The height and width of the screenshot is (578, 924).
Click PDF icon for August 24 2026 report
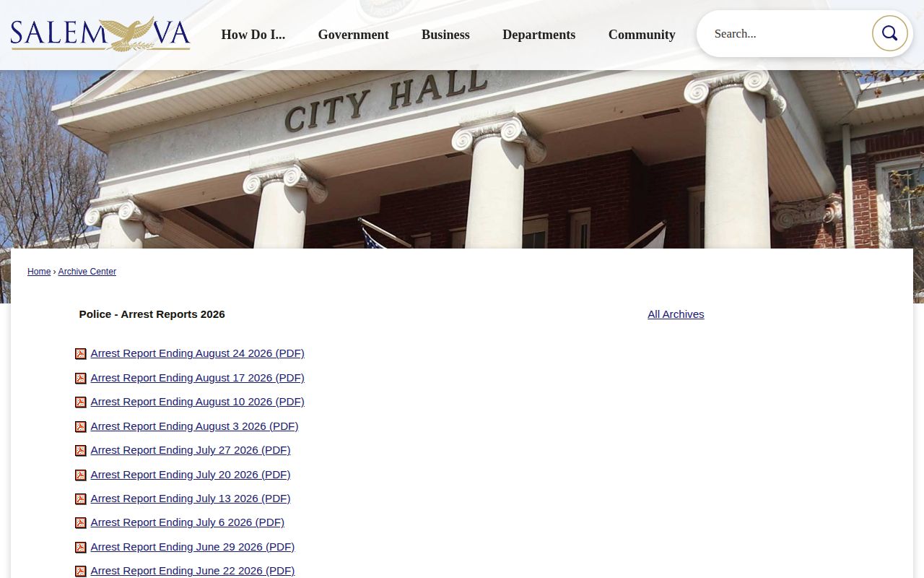[x=81, y=354]
